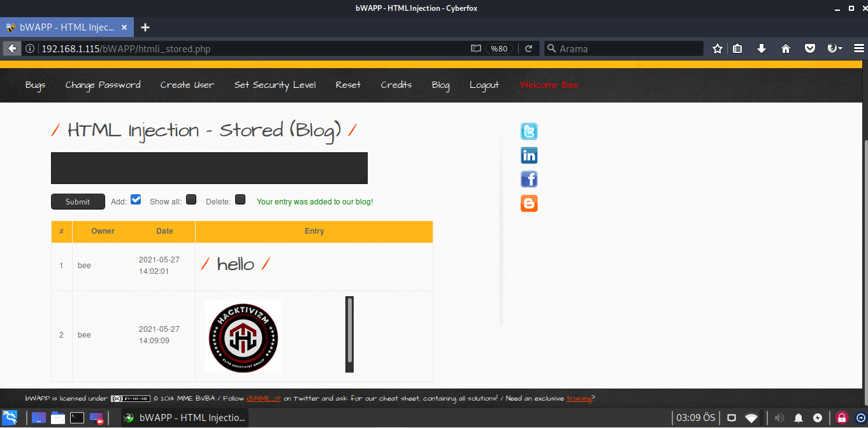Viewport: 868px width, 428px height.
Task: Open the Wi-Fi network tray icon
Action: click(x=752, y=418)
